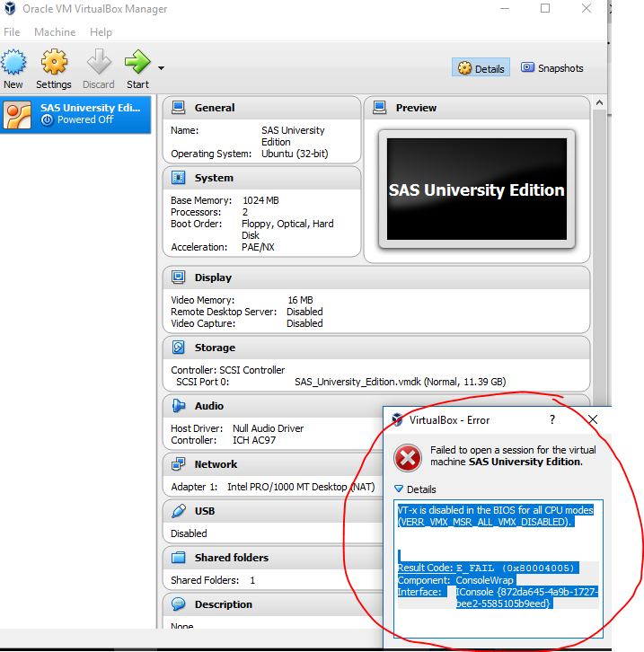644x652 pixels.
Task: Open the Shared folders header link
Action: (232, 557)
